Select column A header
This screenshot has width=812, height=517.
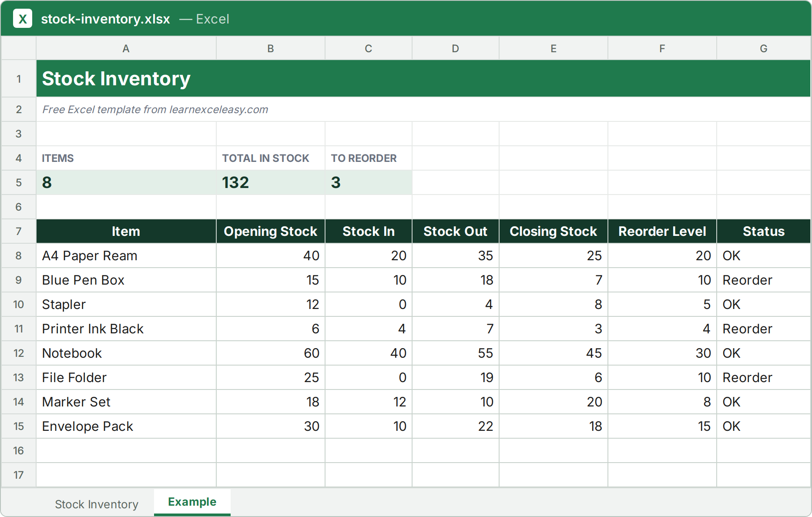click(126, 48)
